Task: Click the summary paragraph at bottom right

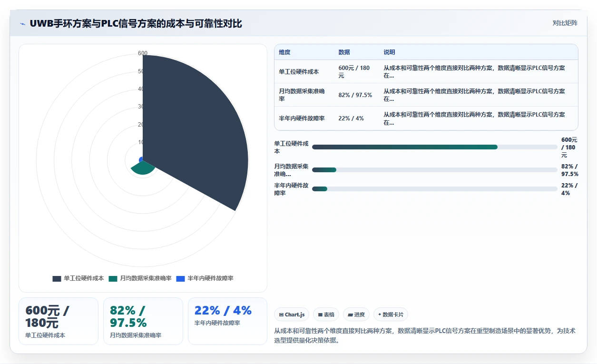Action: (425, 335)
